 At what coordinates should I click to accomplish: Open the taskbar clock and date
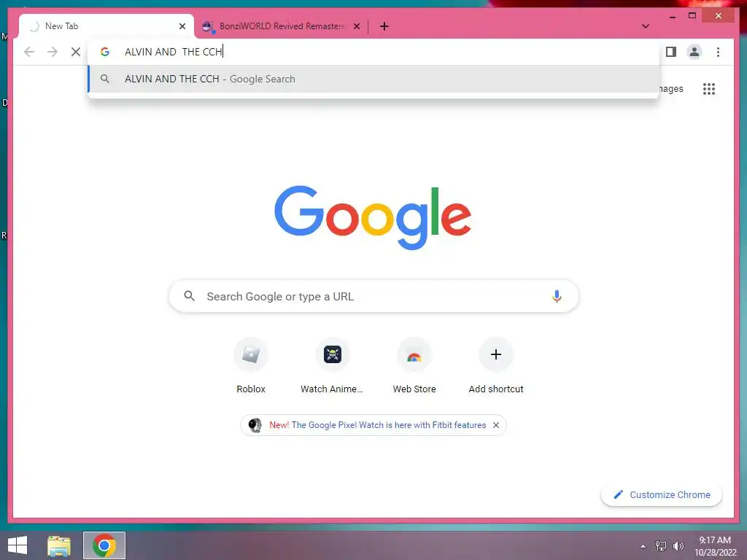coord(715,546)
